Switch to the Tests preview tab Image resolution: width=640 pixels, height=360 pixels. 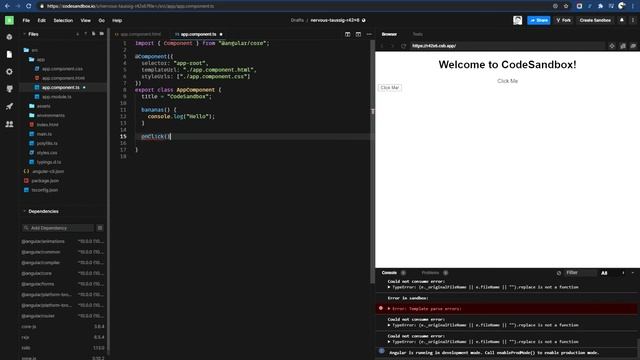(418, 34)
